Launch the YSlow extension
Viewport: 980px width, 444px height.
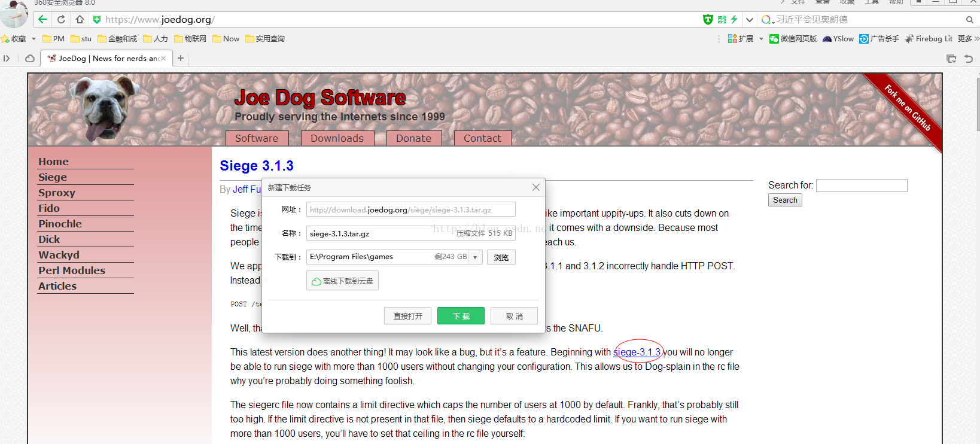click(838, 39)
